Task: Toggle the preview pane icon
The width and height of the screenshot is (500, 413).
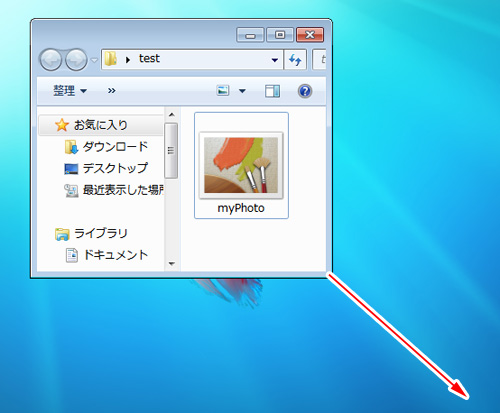Action: (x=272, y=91)
